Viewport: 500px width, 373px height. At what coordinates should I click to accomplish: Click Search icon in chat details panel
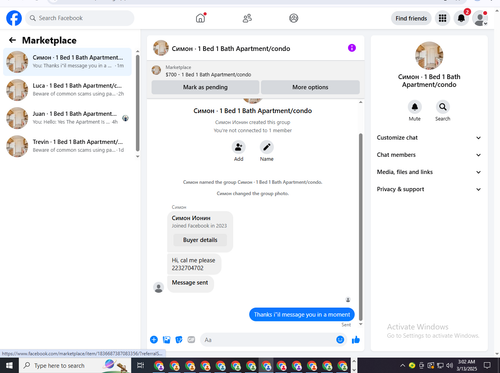point(443,107)
